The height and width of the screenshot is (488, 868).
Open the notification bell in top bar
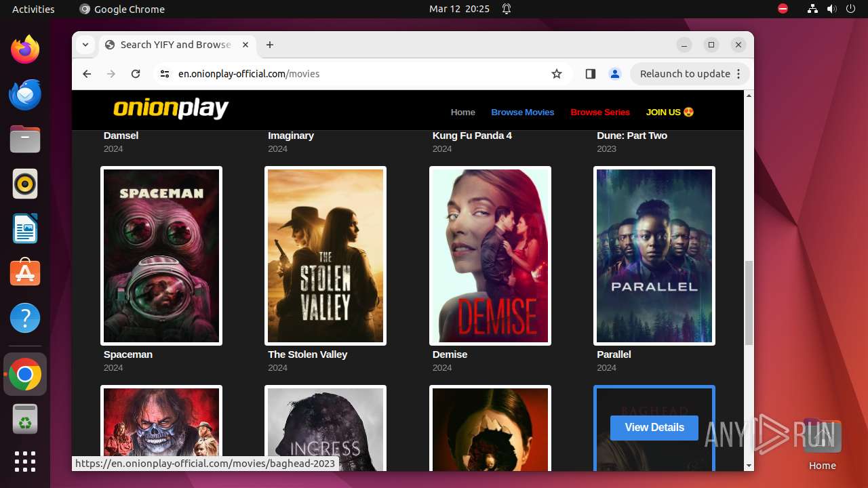tap(507, 9)
